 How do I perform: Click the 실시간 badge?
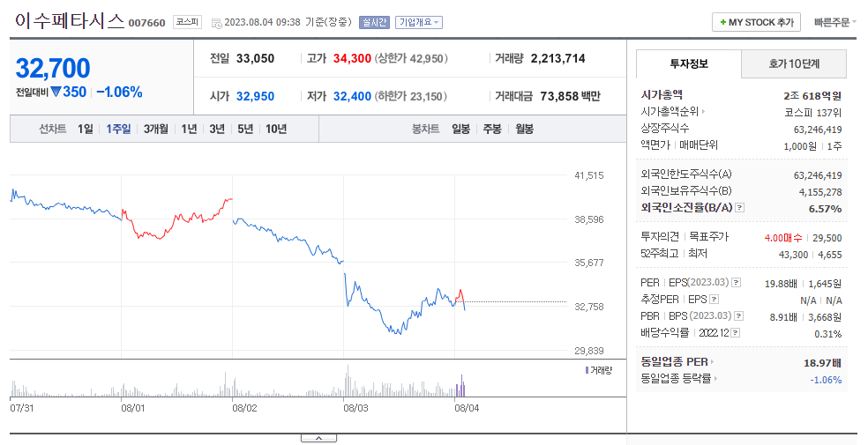[x=374, y=23]
